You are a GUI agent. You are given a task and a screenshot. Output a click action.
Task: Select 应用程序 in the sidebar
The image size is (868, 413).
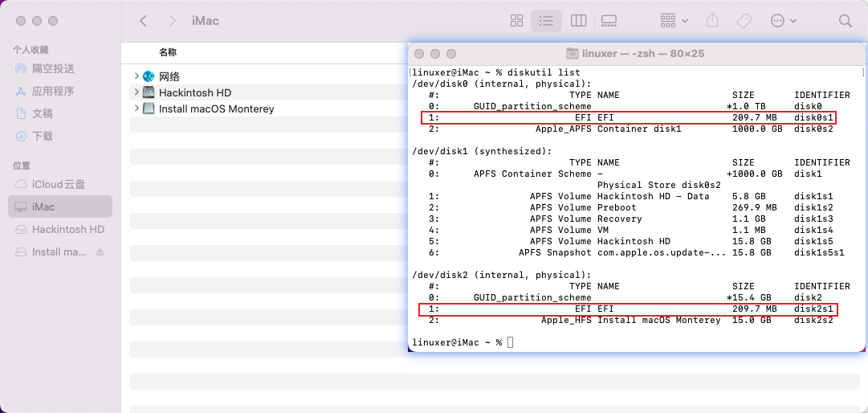pos(53,91)
